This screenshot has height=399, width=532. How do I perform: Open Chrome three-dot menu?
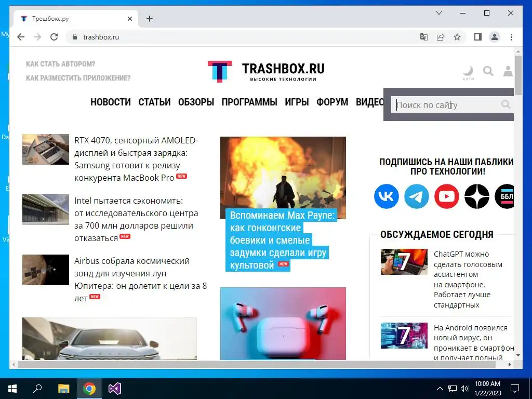click(511, 37)
